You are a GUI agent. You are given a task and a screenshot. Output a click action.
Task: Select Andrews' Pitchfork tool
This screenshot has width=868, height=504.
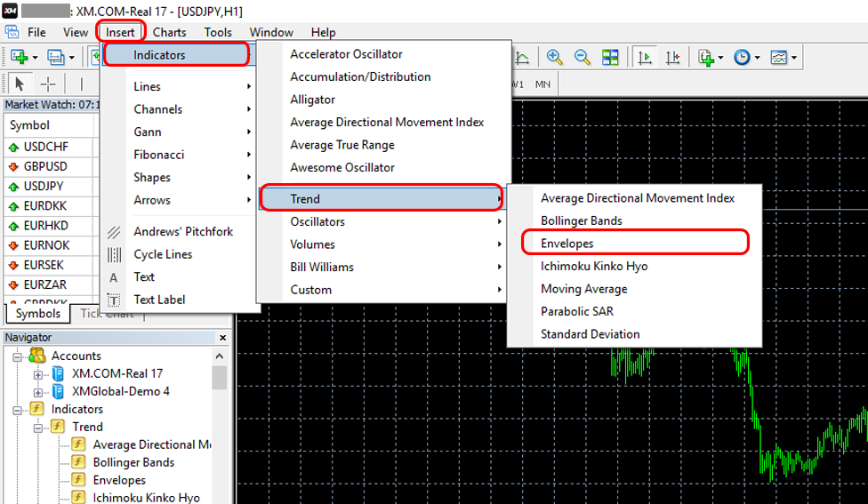pos(180,231)
